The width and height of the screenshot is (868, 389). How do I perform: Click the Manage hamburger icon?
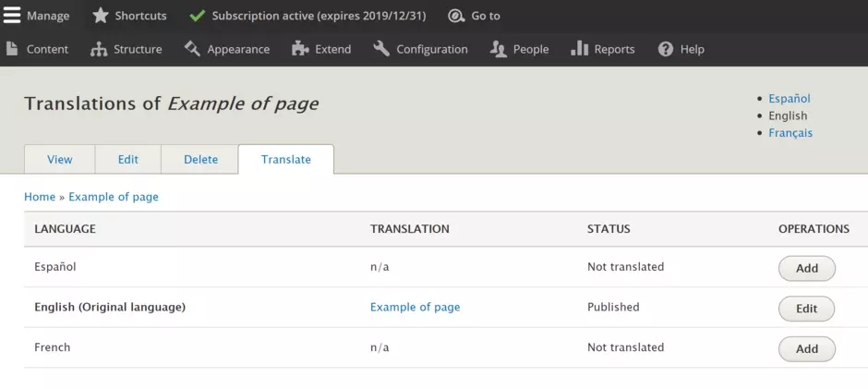pos(12,16)
